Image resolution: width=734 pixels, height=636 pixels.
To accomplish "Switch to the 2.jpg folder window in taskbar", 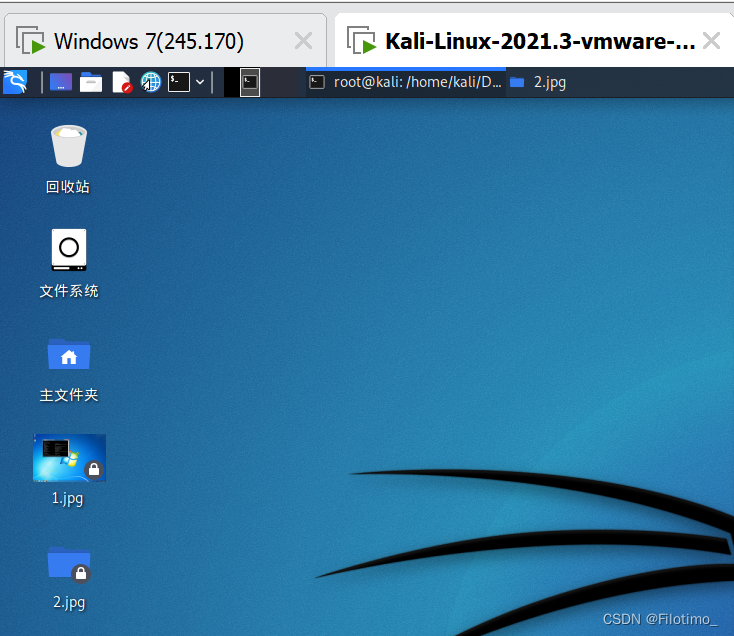I will (x=538, y=82).
